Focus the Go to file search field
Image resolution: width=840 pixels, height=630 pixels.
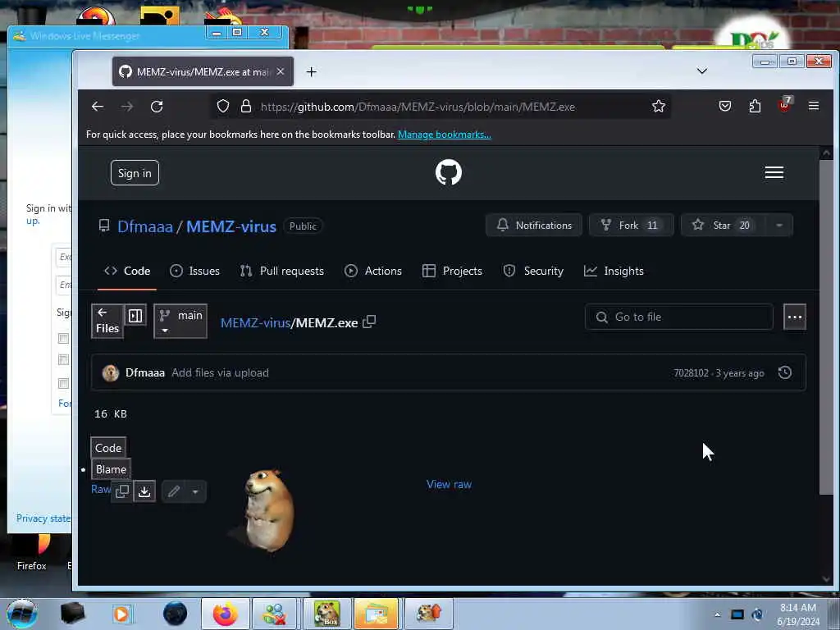tap(678, 317)
